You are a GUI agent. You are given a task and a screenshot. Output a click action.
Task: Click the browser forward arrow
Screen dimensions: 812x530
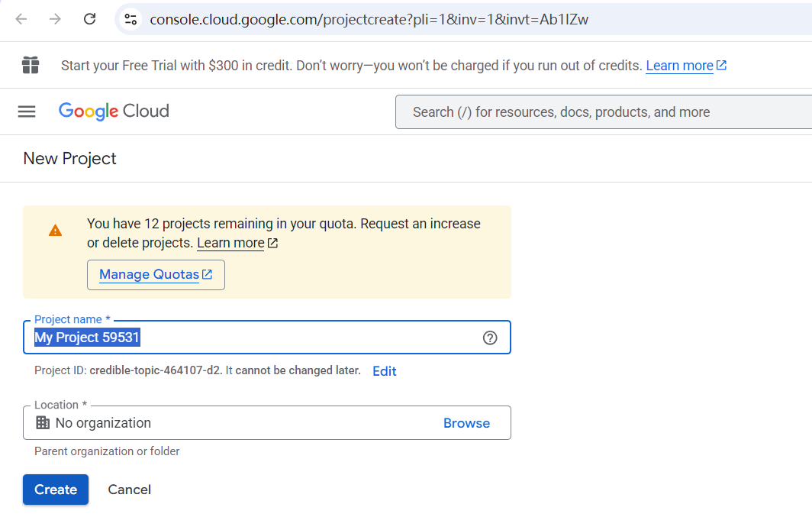(x=55, y=19)
